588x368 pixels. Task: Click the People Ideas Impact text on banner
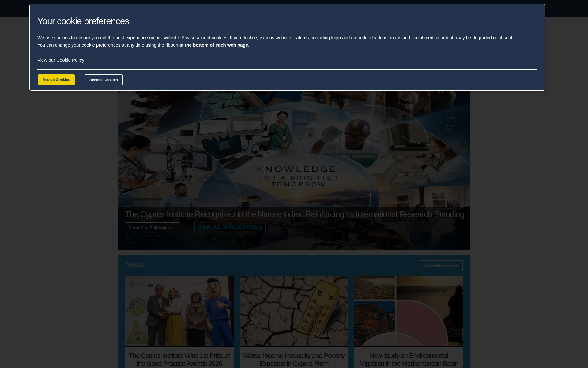click(x=452, y=121)
